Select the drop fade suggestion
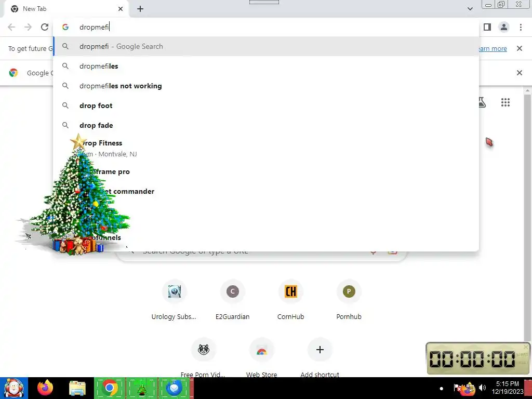 [x=266, y=125]
